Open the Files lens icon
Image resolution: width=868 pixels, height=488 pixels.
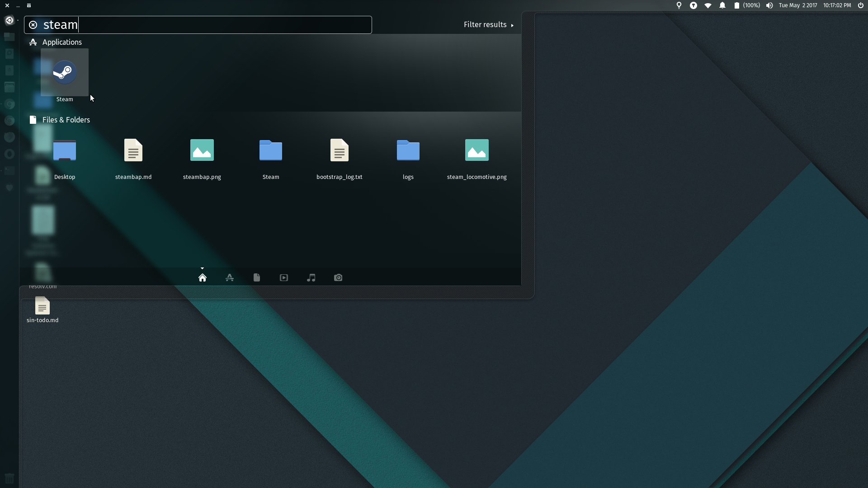257,277
